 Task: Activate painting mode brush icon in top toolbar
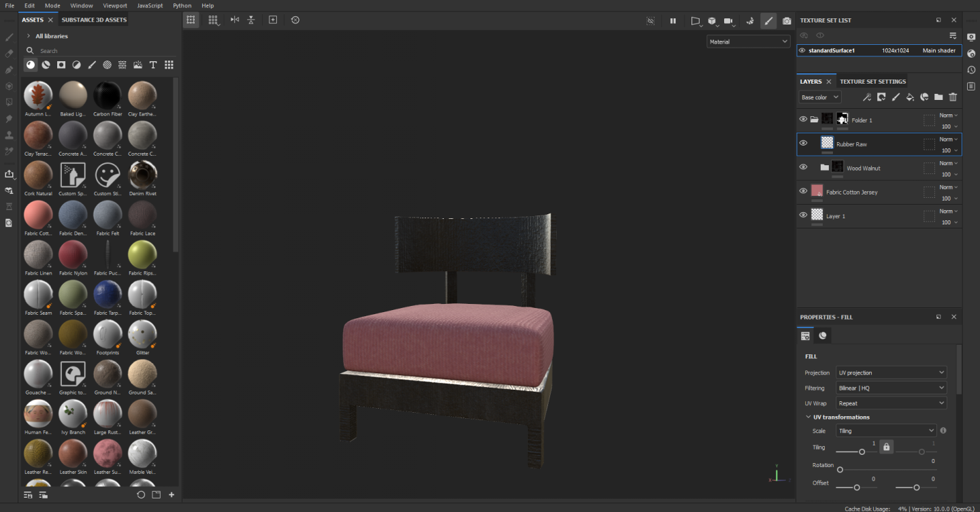pos(768,21)
